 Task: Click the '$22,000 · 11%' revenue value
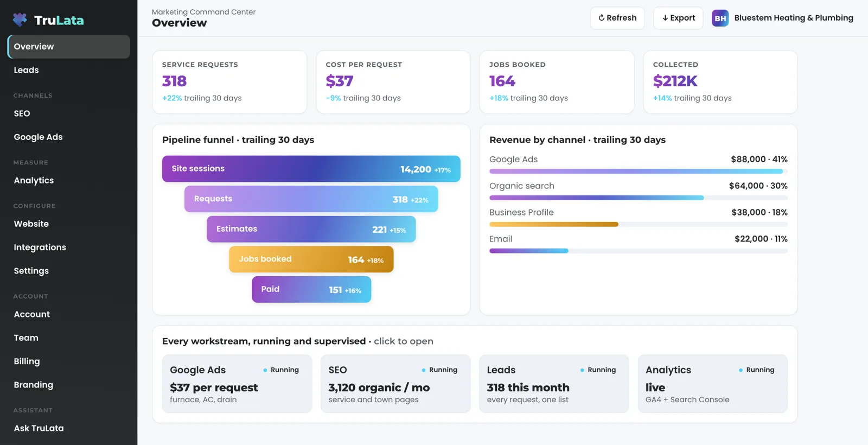click(761, 239)
